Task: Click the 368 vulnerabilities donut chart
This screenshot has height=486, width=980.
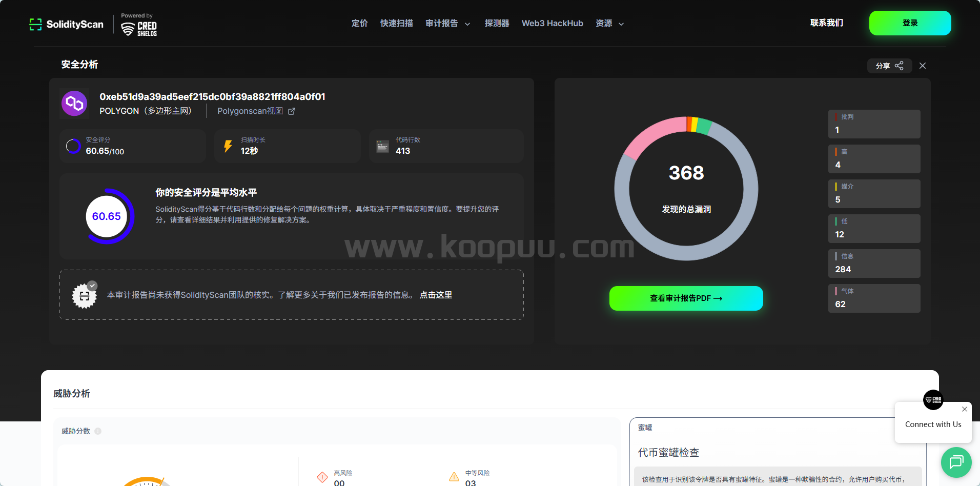Action: click(686, 188)
